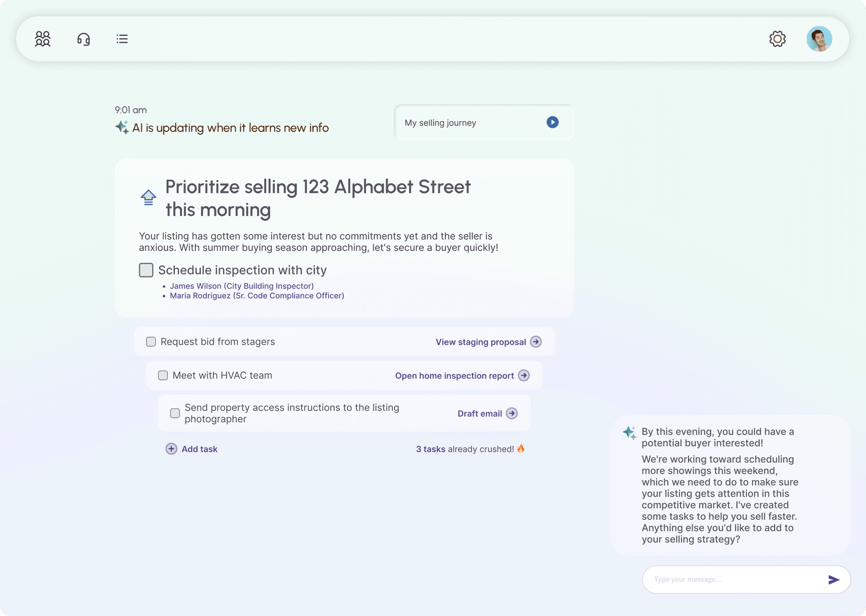866x616 pixels.
Task: Click Draft email link
Action: pyautogui.click(x=480, y=414)
